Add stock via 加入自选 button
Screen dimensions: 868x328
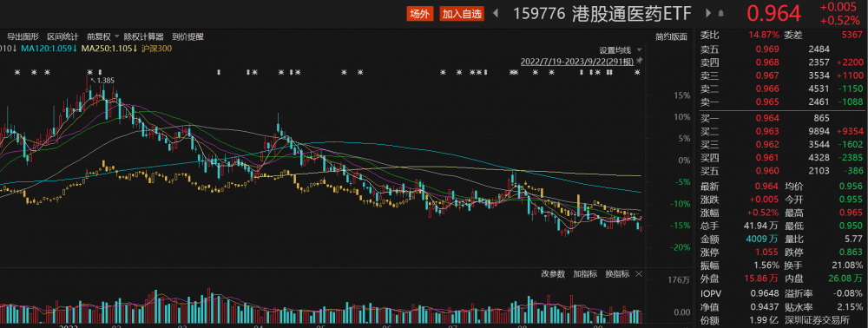point(462,14)
